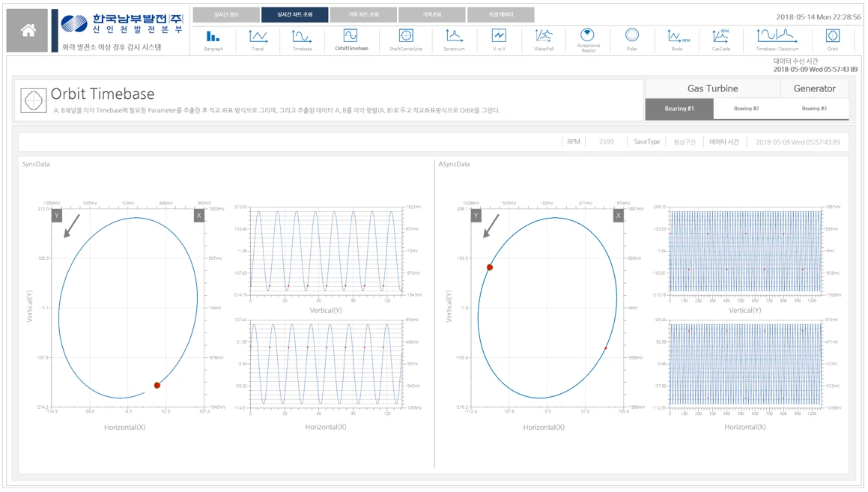Switch to the 기록 차트 조회 tab
The height and width of the screenshot is (492, 868).
coord(363,14)
